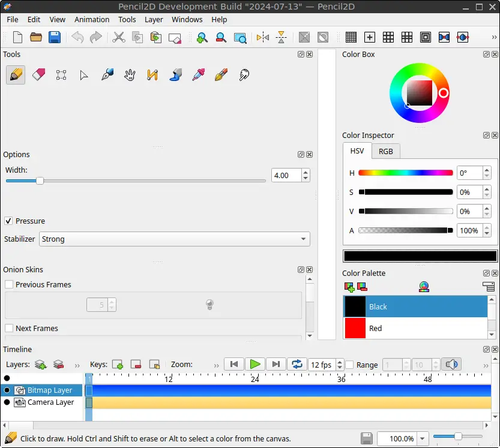Add a new layer in timeline

40,365
